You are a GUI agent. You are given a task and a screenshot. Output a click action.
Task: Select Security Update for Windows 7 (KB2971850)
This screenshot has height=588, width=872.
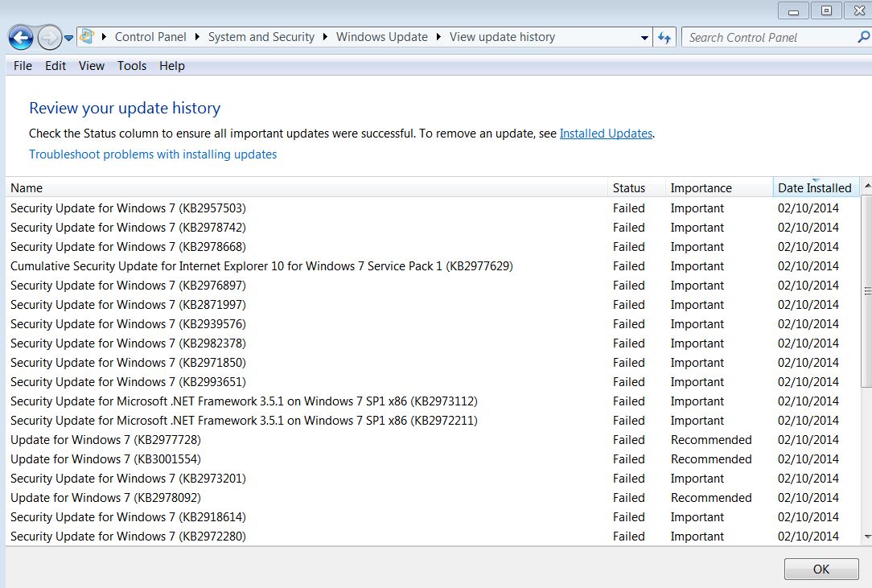pyautogui.click(x=128, y=363)
